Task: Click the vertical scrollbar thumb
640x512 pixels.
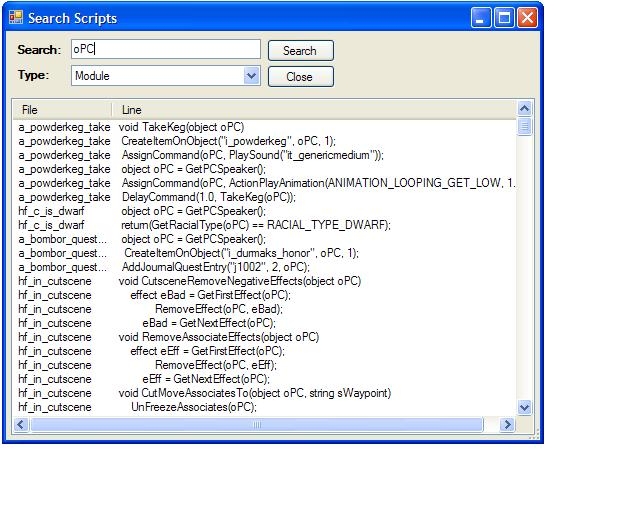Action: (x=525, y=126)
